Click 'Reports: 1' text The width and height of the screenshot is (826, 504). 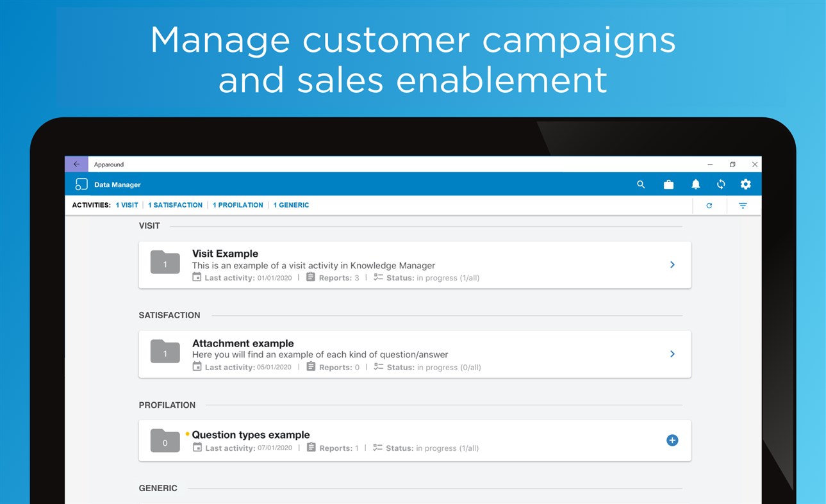pos(339,448)
